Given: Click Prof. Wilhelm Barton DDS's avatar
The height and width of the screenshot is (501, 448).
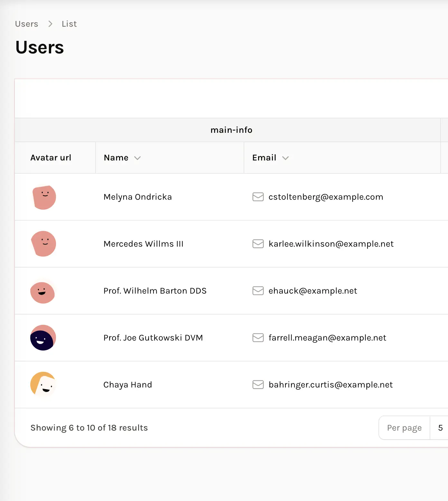Looking at the screenshot, I should (x=43, y=291).
